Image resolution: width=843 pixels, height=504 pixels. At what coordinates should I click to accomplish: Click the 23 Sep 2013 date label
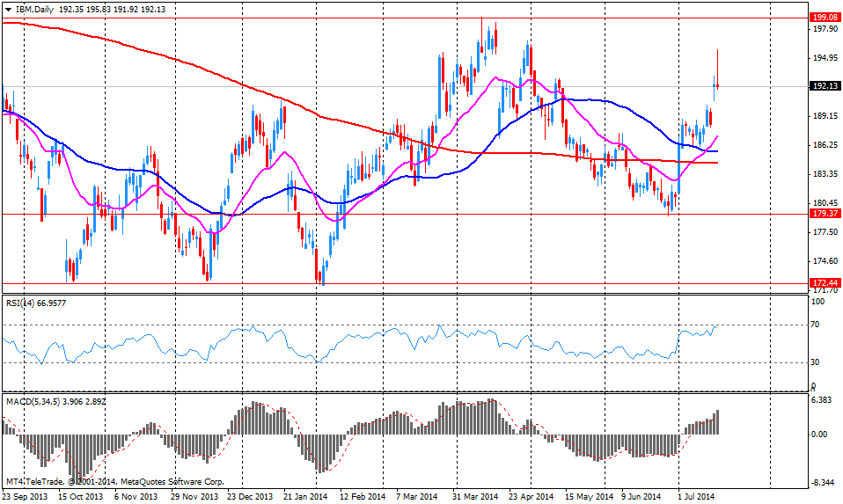click(25, 497)
